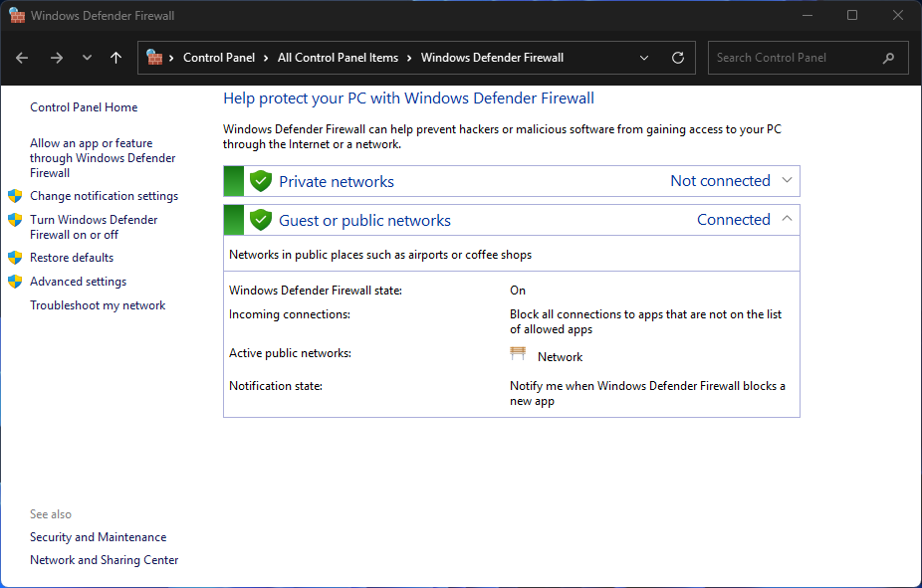Click the up navigation arrow

point(115,57)
